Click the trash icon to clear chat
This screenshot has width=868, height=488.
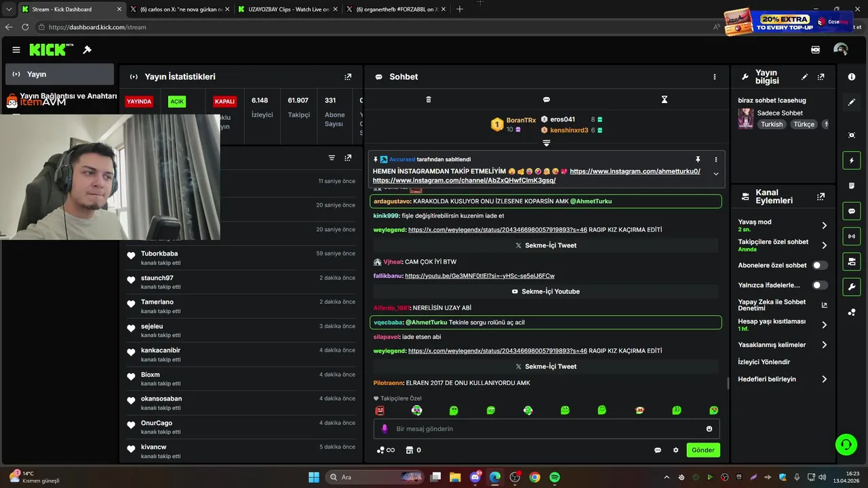point(429,100)
